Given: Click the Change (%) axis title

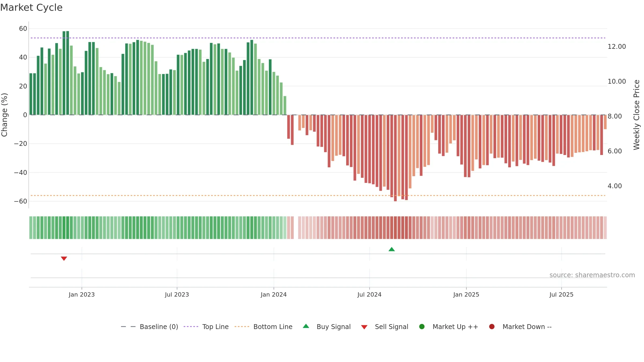Looking at the screenshot, I should [4, 115].
